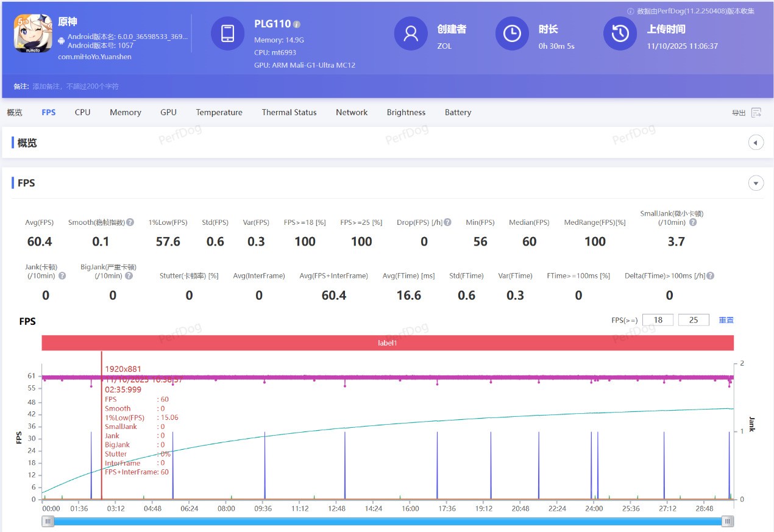
Task: Click the creator profile icon
Action: (411, 34)
